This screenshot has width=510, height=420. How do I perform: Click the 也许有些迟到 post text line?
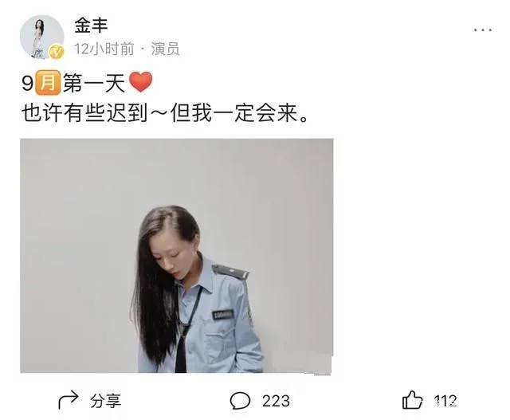tap(165, 113)
